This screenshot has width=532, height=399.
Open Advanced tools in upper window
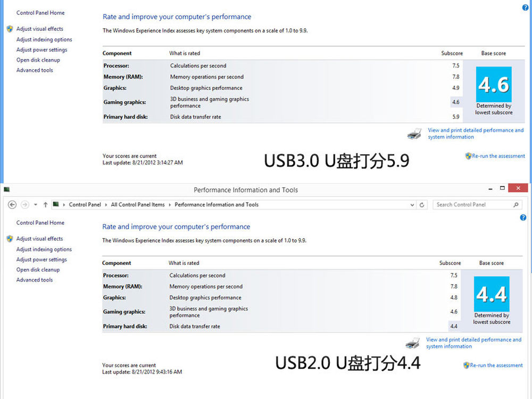pos(35,70)
